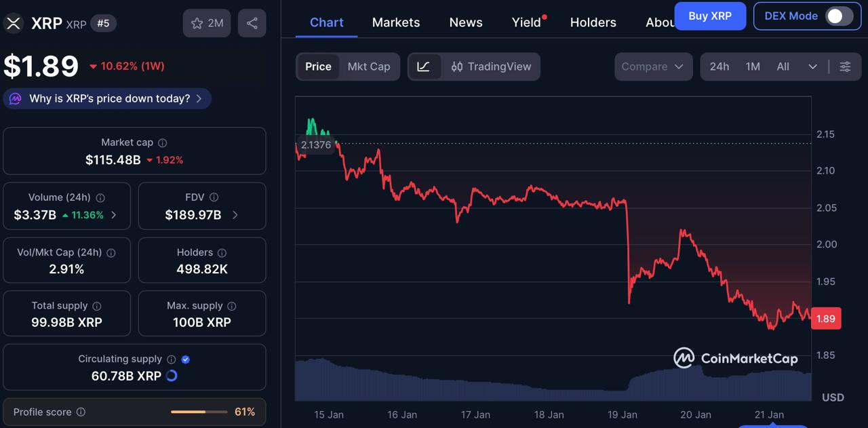Open the Compare dropdown

click(x=652, y=66)
